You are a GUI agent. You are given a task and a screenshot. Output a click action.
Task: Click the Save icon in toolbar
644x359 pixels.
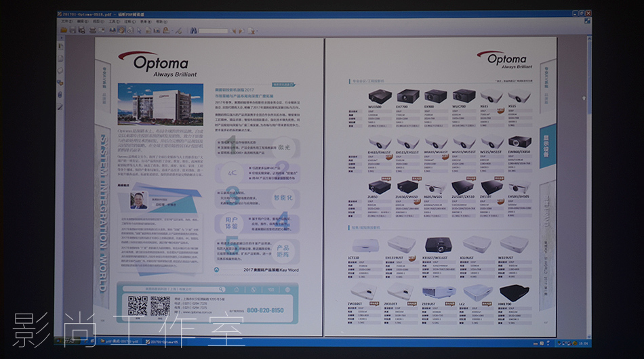click(72, 30)
